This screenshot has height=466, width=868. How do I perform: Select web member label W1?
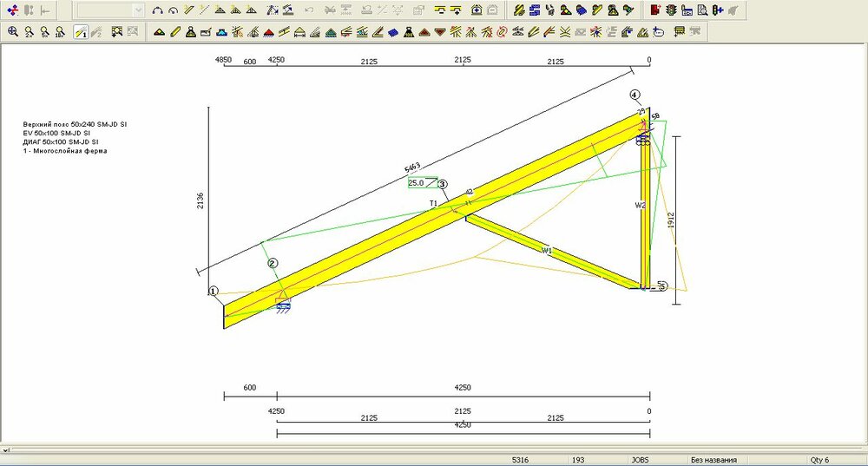(546, 251)
